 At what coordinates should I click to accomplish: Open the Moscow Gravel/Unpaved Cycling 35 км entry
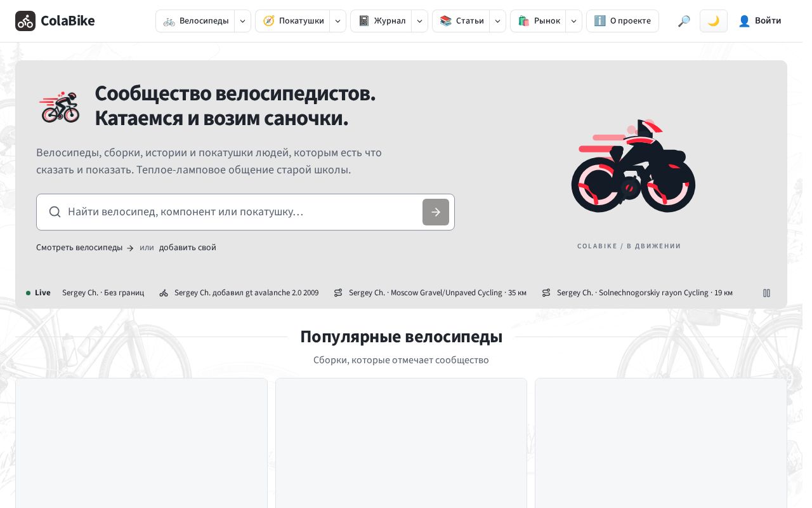[x=430, y=293]
